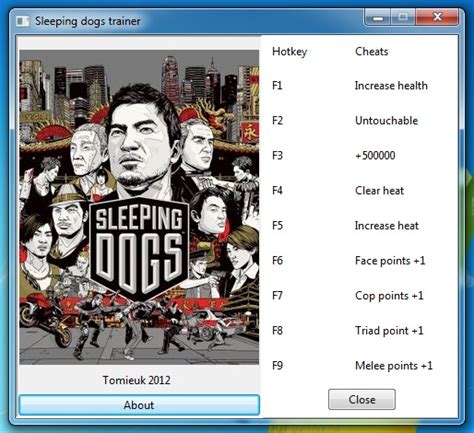This screenshot has height=433, width=474.
Task: Select the Cheats column header
Action: (372, 51)
